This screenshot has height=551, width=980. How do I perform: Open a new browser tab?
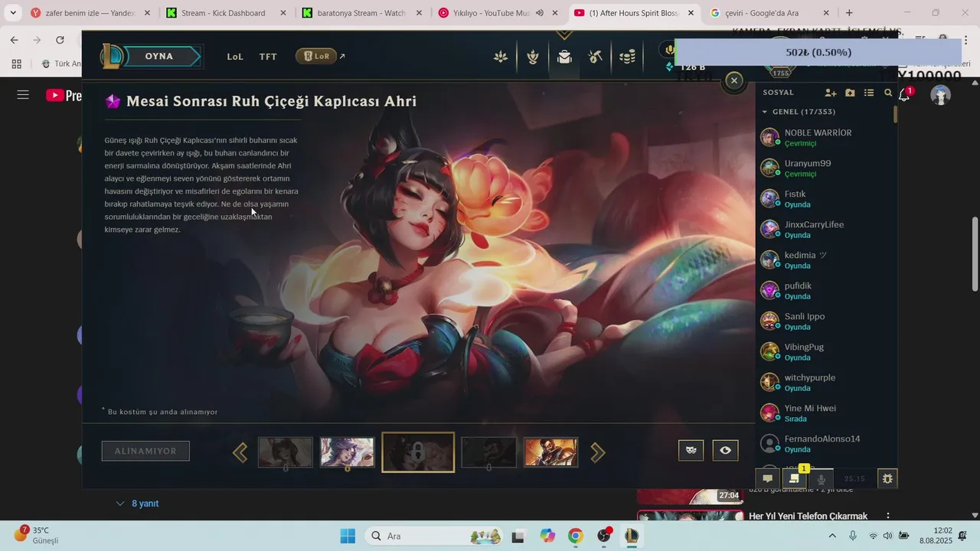(x=849, y=13)
